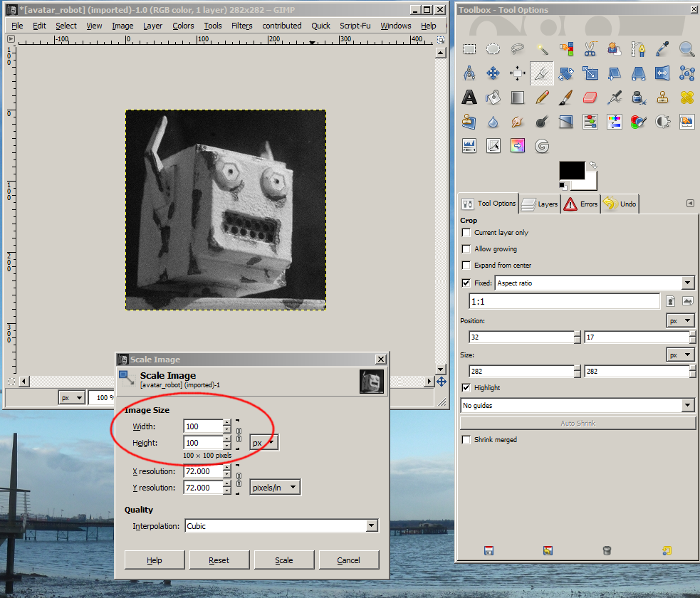
Task: Select the Eraser tool
Action: pos(590,97)
